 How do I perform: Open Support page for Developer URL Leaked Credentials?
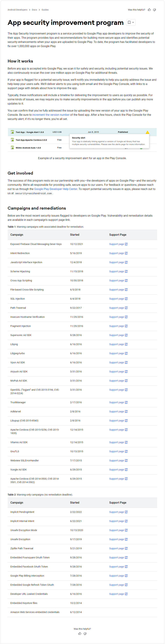point(118,594)
